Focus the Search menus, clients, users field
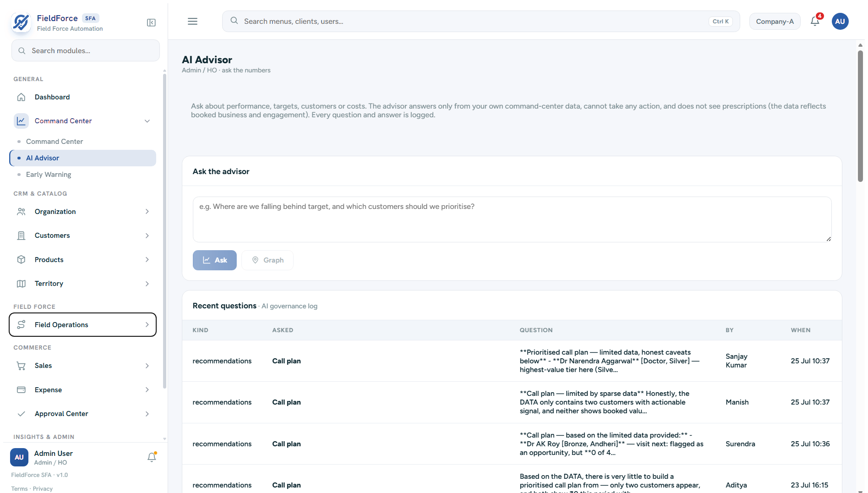 click(x=481, y=22)
